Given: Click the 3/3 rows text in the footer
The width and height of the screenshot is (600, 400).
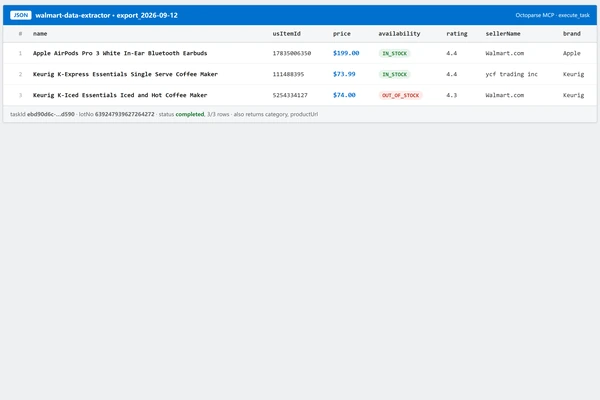Looking at the screenshot, I should (218, 114).
